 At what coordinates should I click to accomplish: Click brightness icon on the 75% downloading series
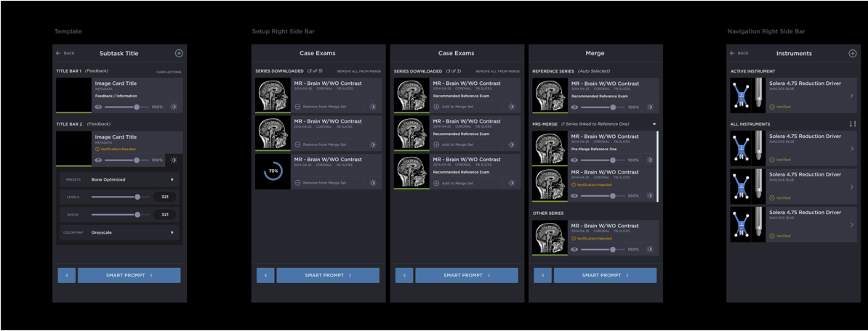[x=372, y=182]
